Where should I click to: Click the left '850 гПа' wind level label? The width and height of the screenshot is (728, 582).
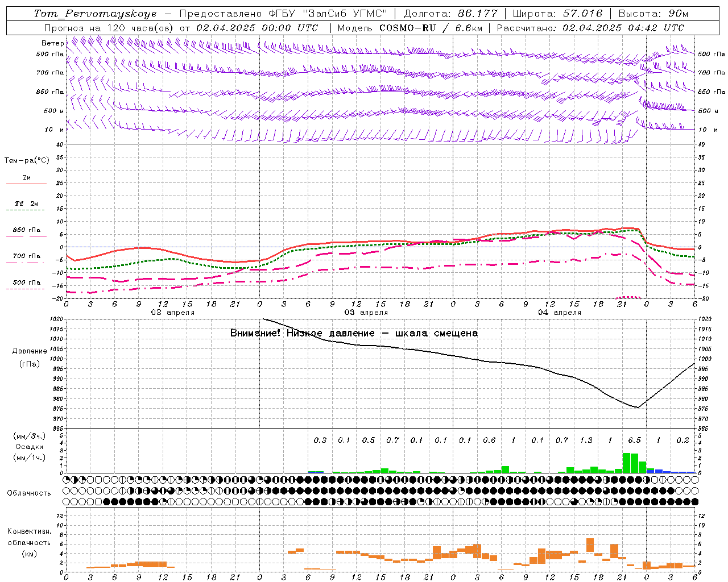coord(50,92)
